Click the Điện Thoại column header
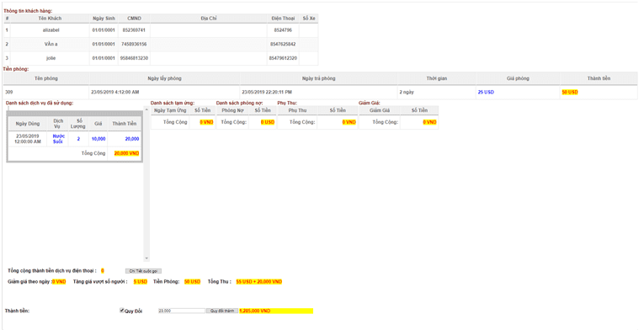 pyautogui.click(x=283, y=19)
